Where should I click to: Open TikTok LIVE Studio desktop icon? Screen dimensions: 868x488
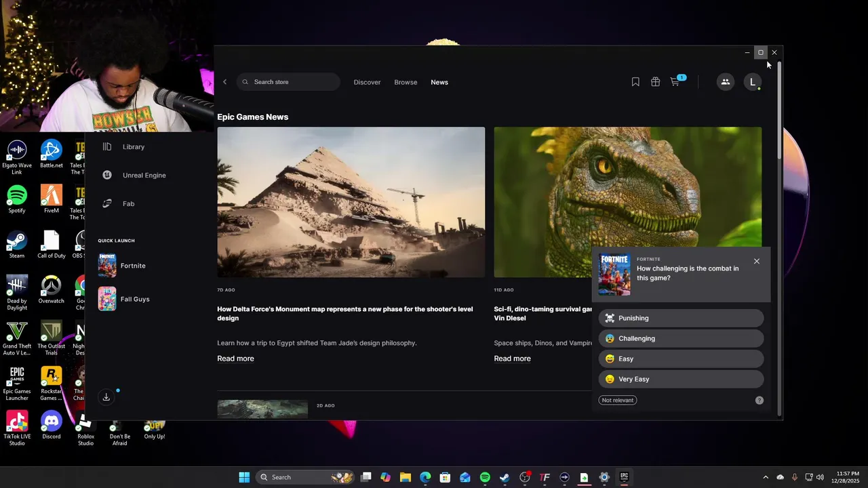click(17, 429)
